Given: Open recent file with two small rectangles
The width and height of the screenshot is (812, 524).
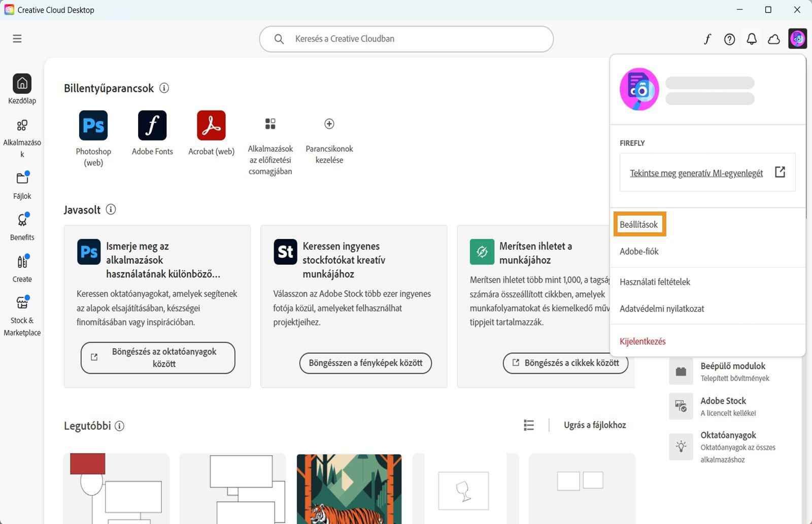Looking at the screenshot, I should click(582, 489).
